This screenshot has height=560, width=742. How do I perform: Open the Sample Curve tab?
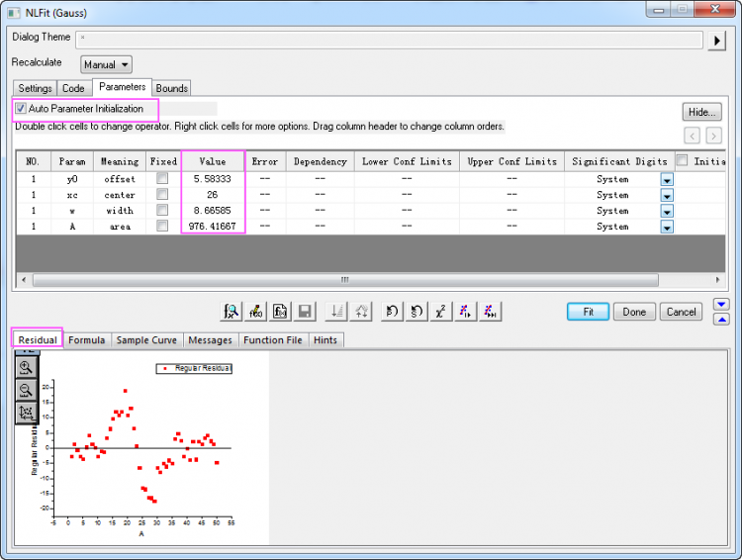click(146, 339)
